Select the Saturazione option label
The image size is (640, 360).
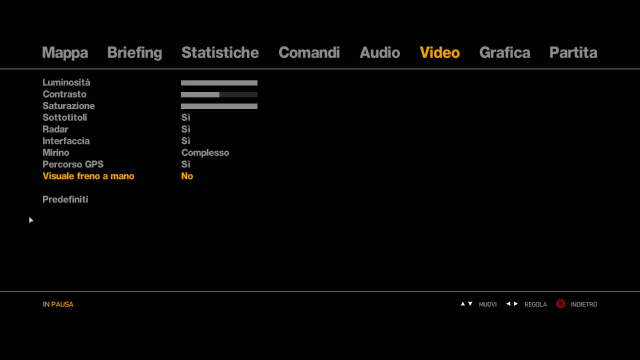(x=69, y=106)
